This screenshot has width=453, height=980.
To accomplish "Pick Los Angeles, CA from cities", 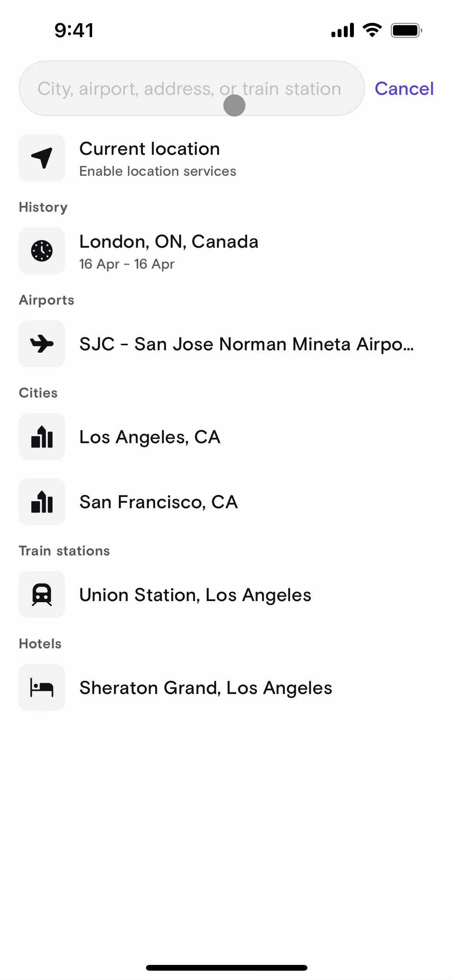I will pyautogui.click(x=150, y=437).
